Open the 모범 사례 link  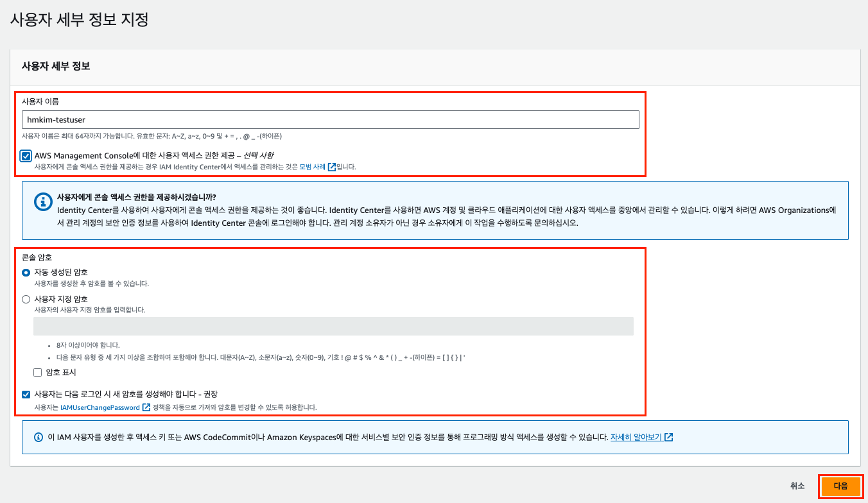coord(313,167)
